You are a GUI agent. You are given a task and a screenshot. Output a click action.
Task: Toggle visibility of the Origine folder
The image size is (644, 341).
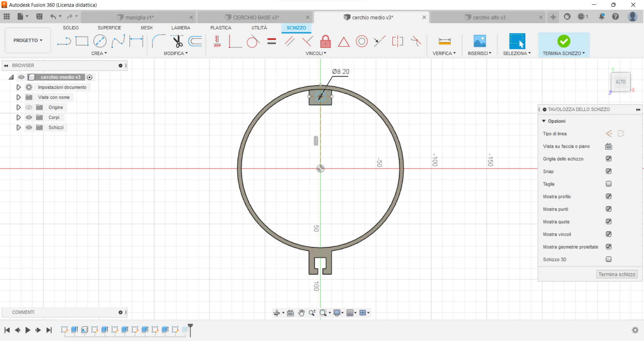click(29, 107)
